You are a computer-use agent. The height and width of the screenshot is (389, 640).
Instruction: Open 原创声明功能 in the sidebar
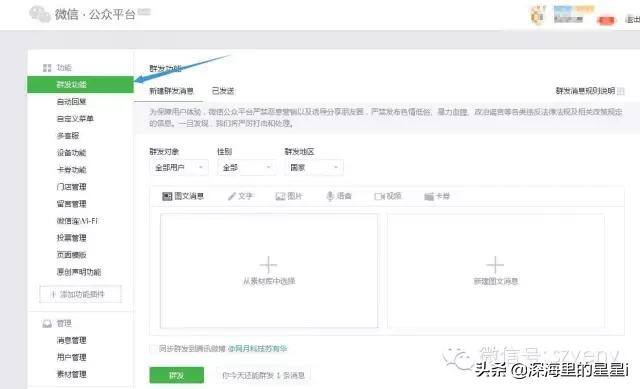[x=79, y=272]
